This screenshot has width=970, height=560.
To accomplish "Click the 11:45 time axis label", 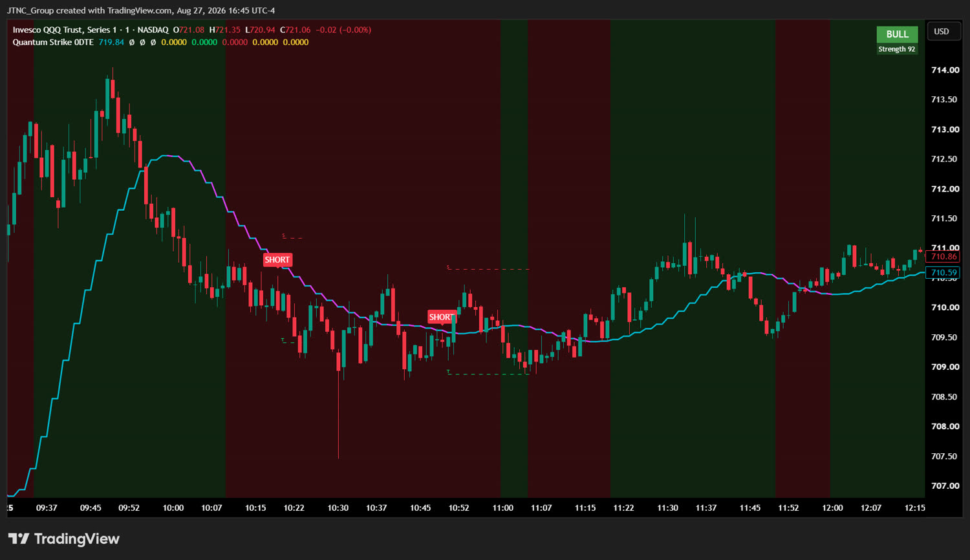I will (x=750, y=508).
